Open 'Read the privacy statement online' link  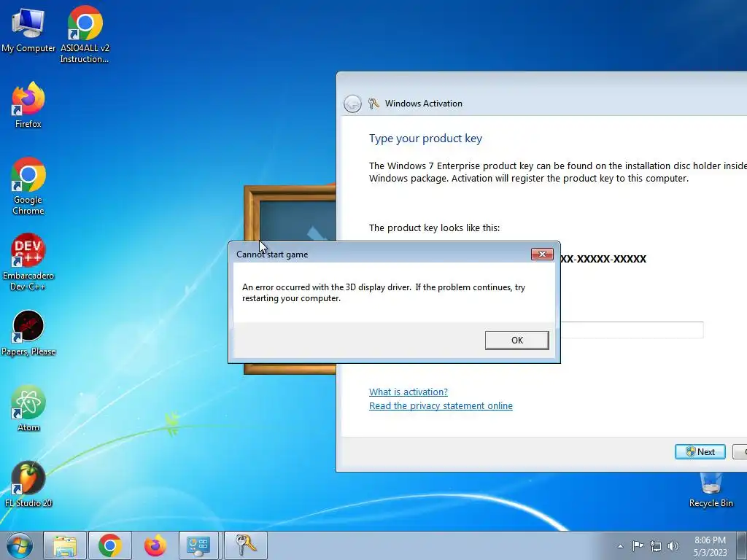(441, 405)
